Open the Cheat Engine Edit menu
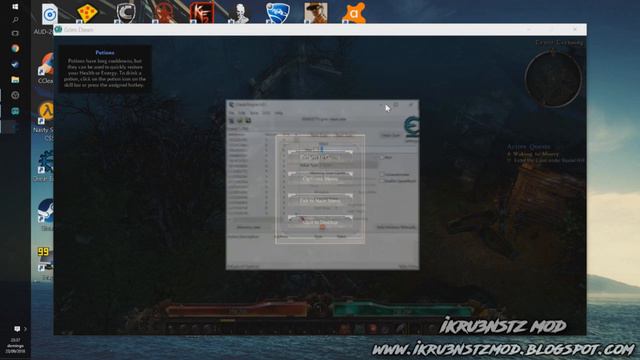640x360 pixels. point(242,113)
